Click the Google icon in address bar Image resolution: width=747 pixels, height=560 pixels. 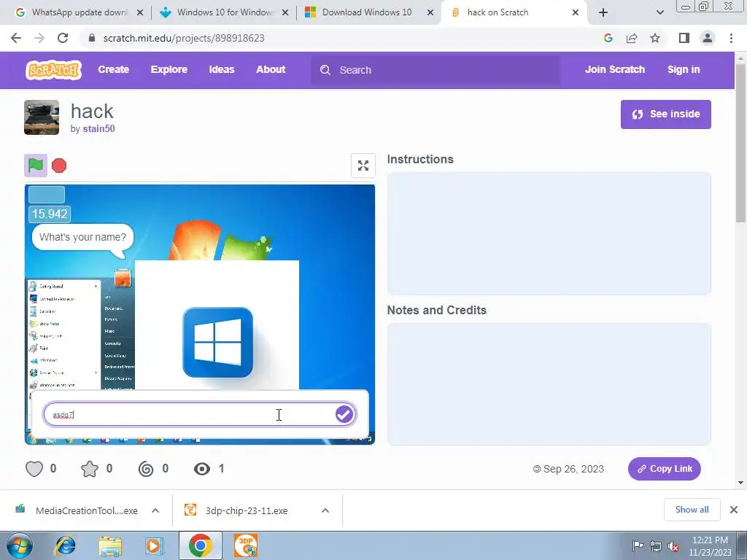pos(608,38)
